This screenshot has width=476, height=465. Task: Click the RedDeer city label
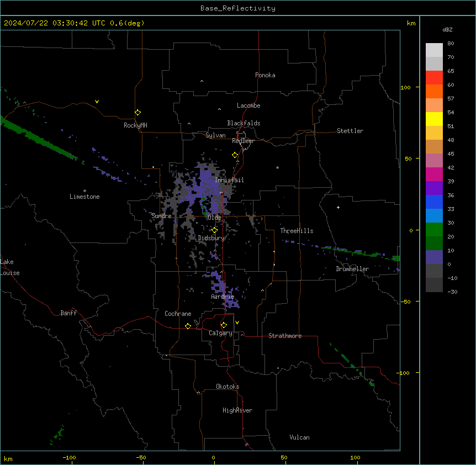tap(243, 141)
